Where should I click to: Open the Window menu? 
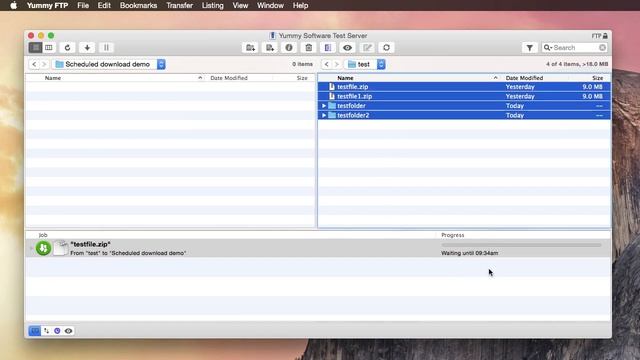[270, 5]
